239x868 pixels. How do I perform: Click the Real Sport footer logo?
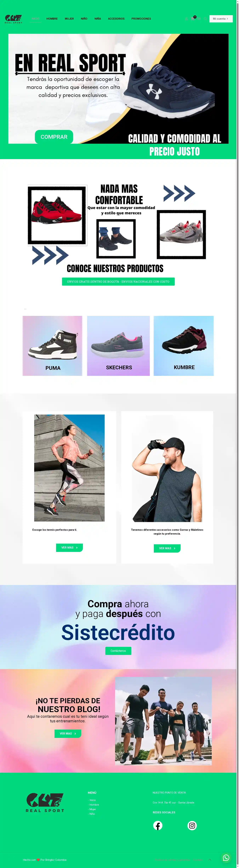coord(45,803)
